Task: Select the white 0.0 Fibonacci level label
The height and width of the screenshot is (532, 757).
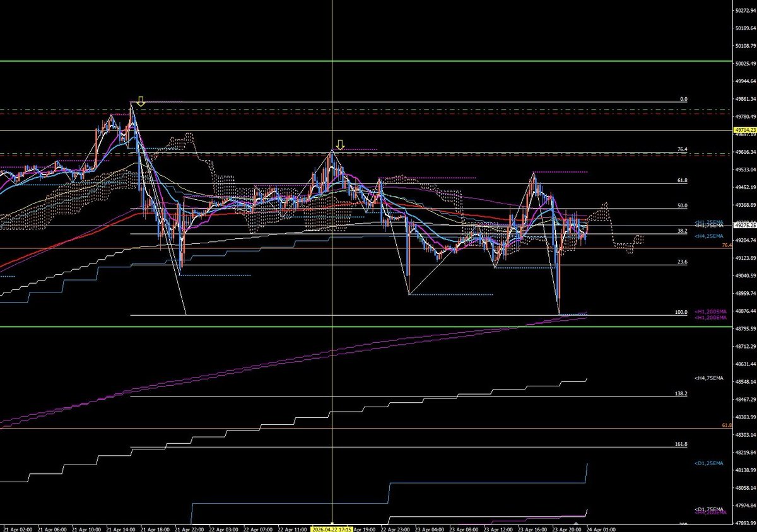Action: click(x=683, y=99)
